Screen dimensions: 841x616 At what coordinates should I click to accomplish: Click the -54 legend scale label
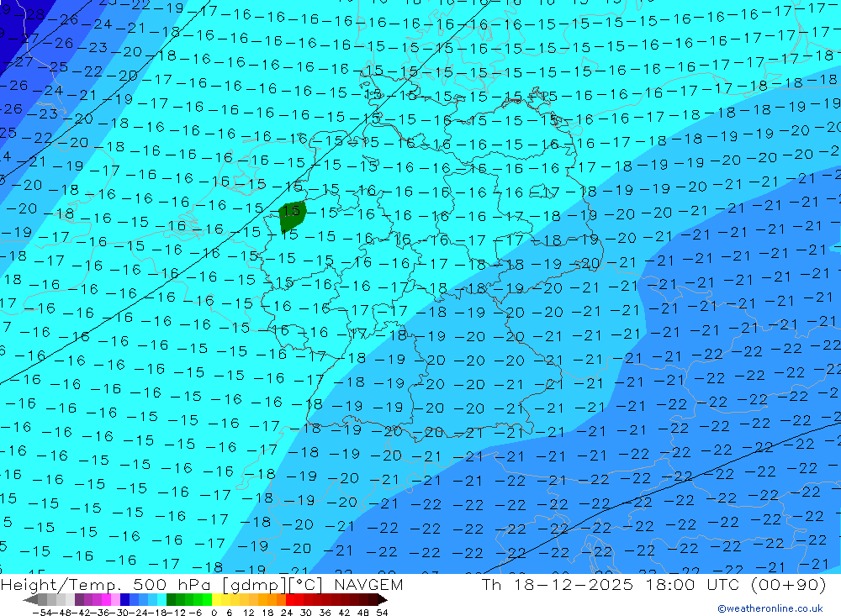coord(43,613)
